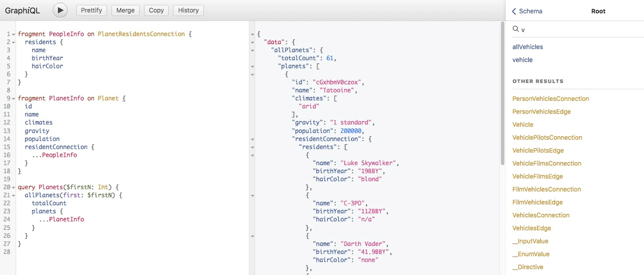
Task: Fold the Planets query at line 20
Action: point(13,187)
